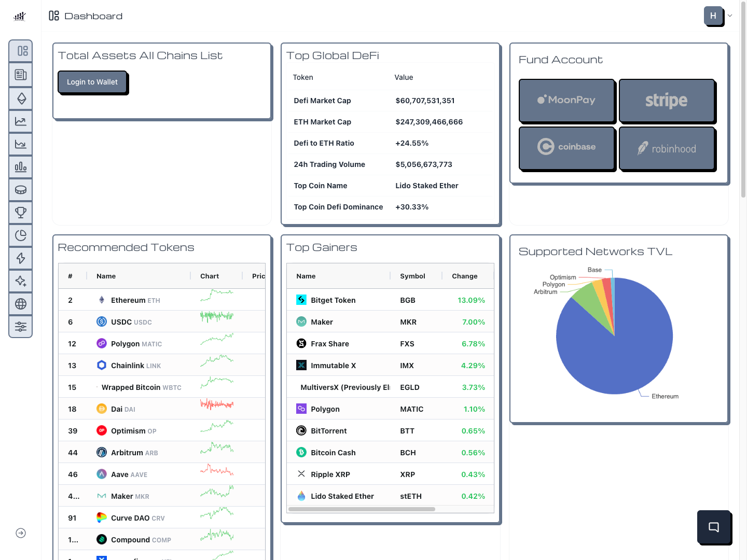
Task: Click Lido Staked Ether gainer row
Action: [390, 496]
